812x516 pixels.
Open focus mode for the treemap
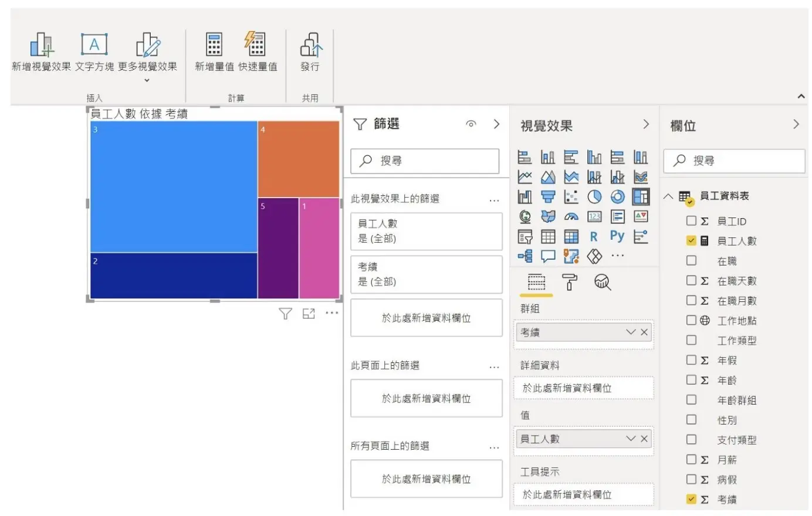[309, 314]
